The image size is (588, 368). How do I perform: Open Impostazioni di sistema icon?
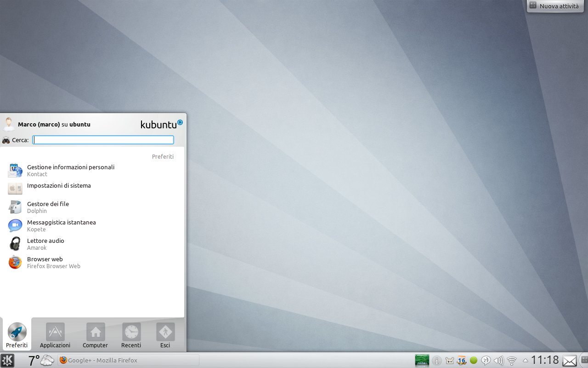[15, 189]
